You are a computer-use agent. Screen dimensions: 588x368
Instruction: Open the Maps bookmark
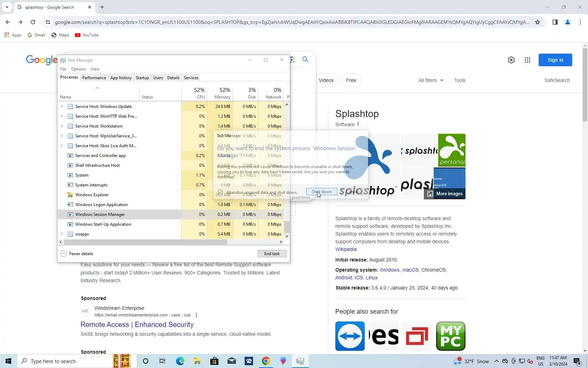click(x=60, y=35)
